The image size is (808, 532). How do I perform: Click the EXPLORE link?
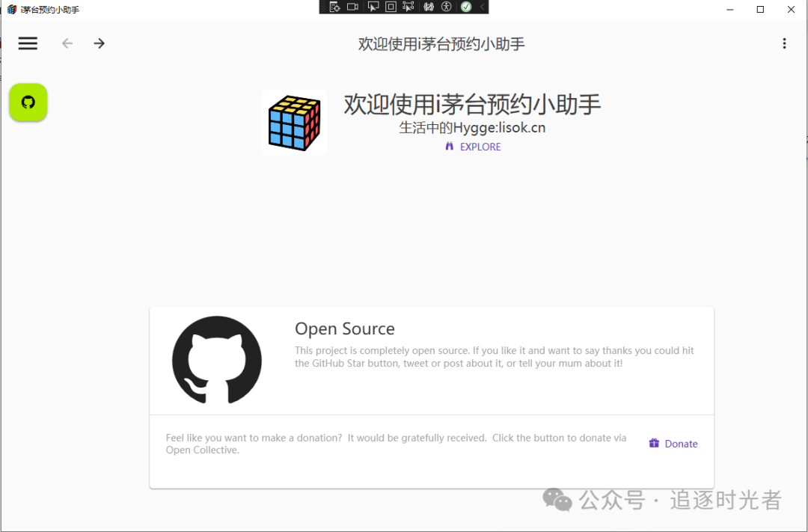pyautogui.click(x=473, y=147)
